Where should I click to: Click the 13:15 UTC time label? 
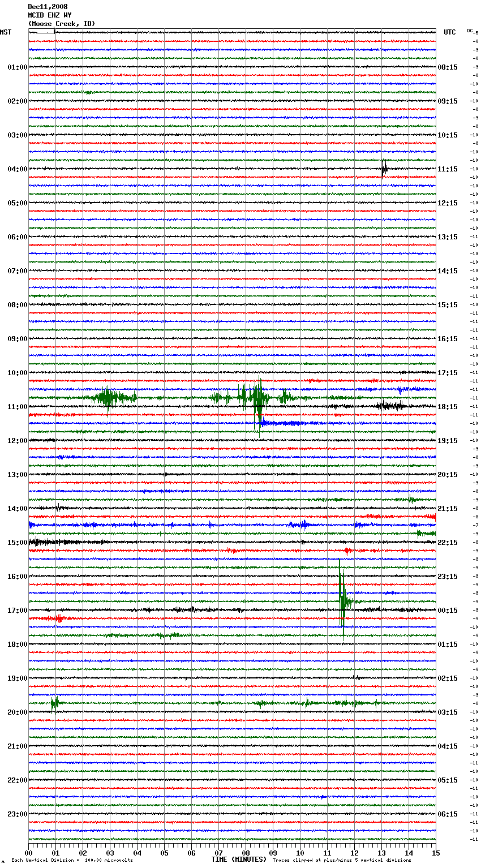pos(448,237)
